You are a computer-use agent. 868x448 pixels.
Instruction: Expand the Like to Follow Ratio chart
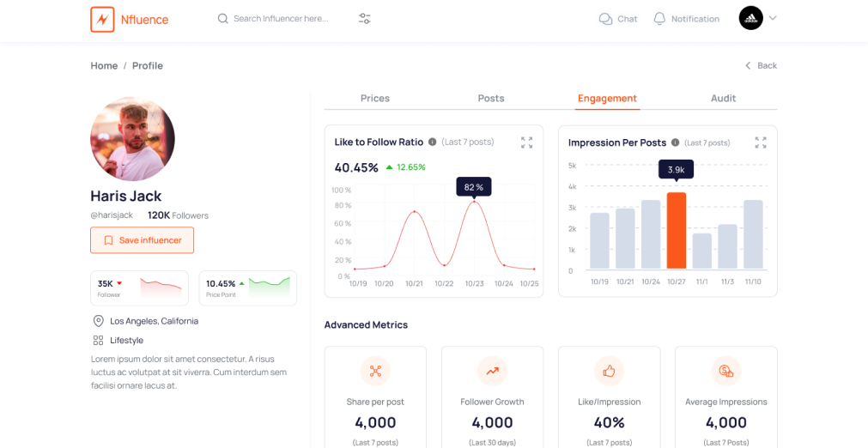pos(526,142)
